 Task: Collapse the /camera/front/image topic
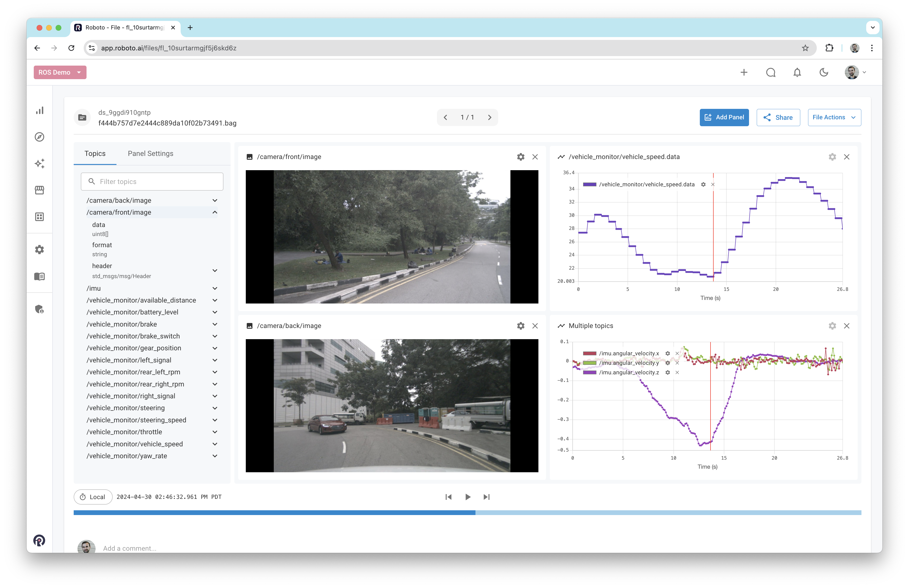215,212
